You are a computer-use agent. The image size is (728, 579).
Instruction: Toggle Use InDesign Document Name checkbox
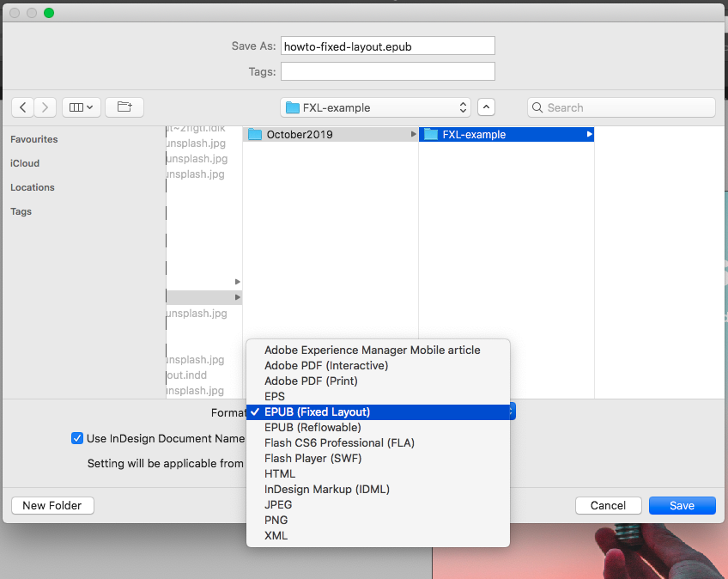[77, 438]
